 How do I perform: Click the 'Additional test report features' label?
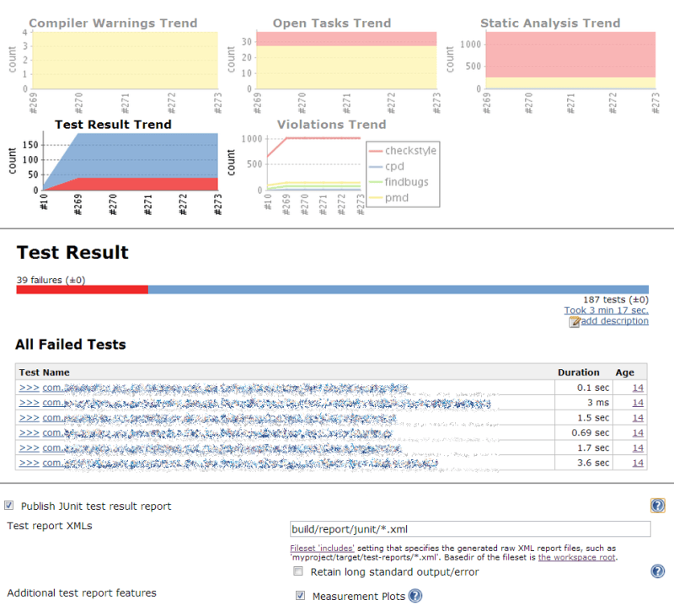click(82, 592)
